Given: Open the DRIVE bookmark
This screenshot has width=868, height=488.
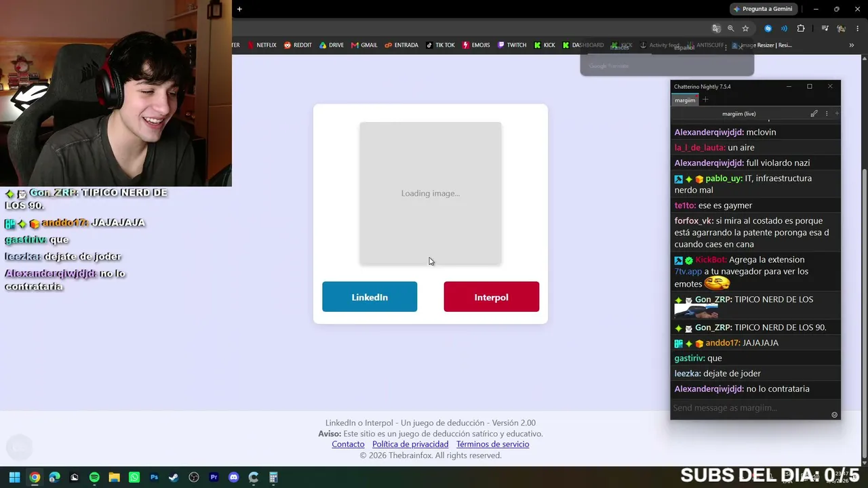Looking at the screenshot, I should pyautogui.click(x=332, y=45).
